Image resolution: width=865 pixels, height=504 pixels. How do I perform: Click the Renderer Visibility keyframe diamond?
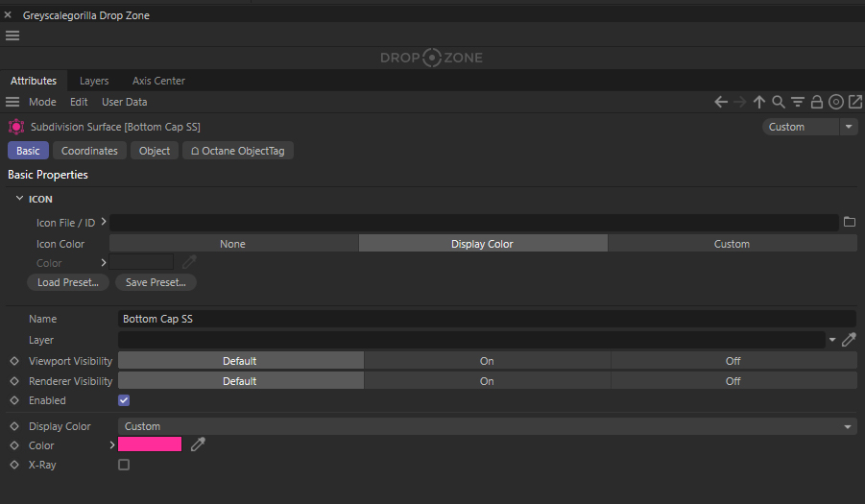tap(14, 381)
